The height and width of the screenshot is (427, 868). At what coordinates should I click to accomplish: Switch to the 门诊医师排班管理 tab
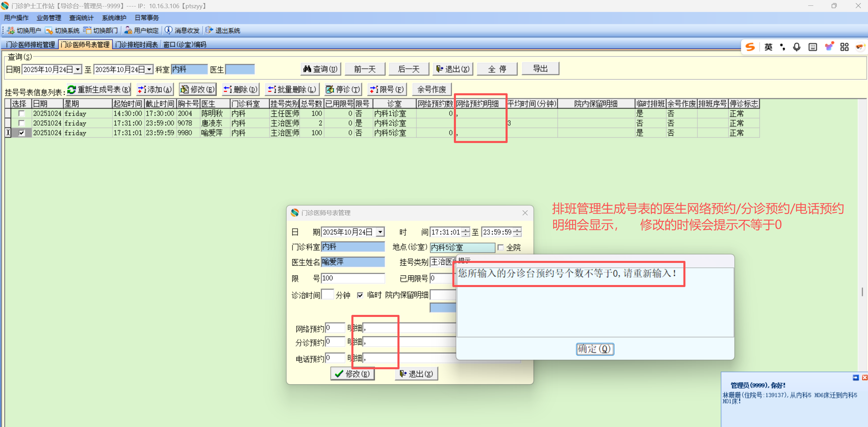pyautogui.click(x=31, y=45)
